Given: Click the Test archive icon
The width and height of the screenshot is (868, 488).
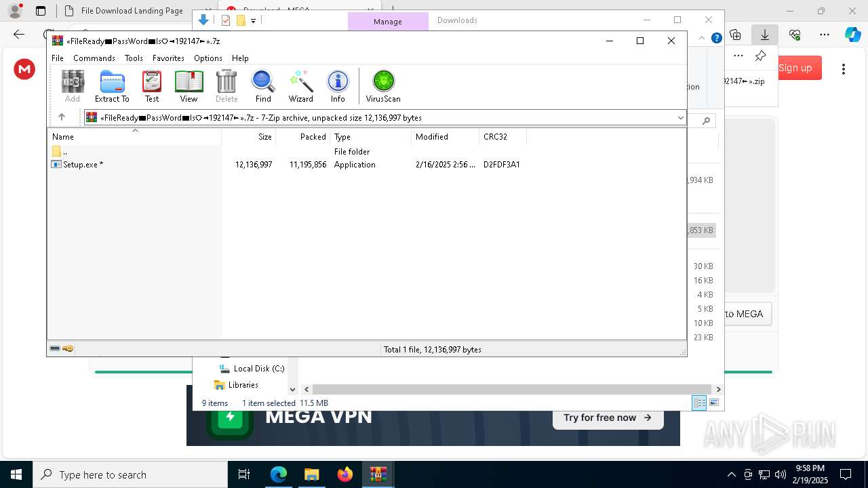Looking at the screenshot, I should pos(152,86).
